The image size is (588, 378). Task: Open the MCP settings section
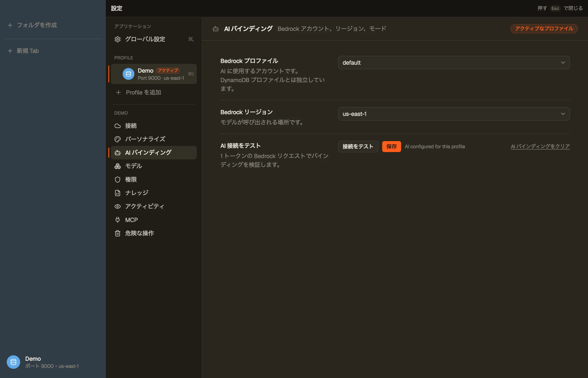click(x=154, y=220)
